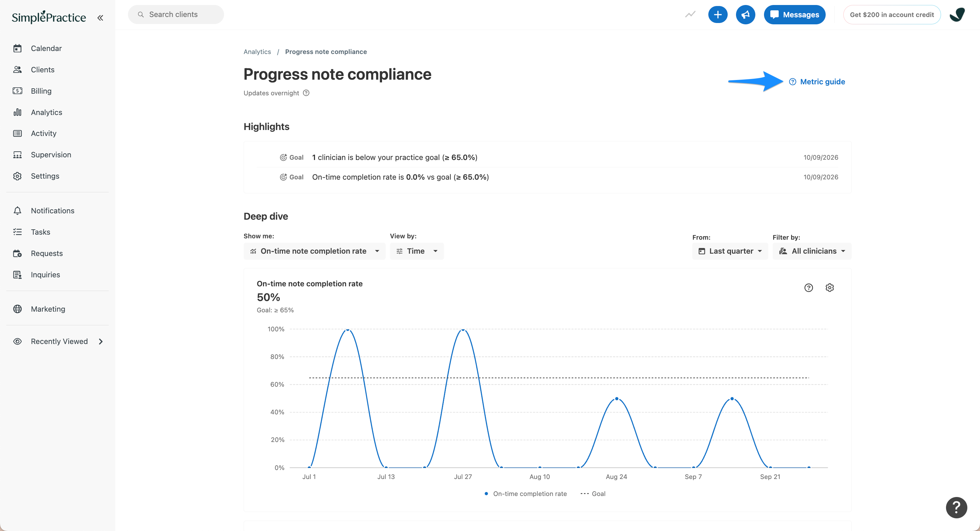Open the Metric guide link

pyautogui.click(x=817, y=81)
